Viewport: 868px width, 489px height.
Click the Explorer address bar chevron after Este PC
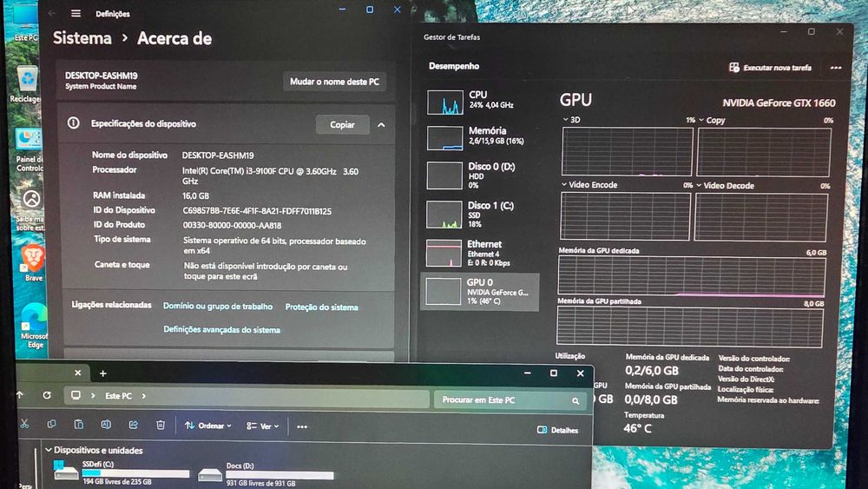(x=143, y=396)
